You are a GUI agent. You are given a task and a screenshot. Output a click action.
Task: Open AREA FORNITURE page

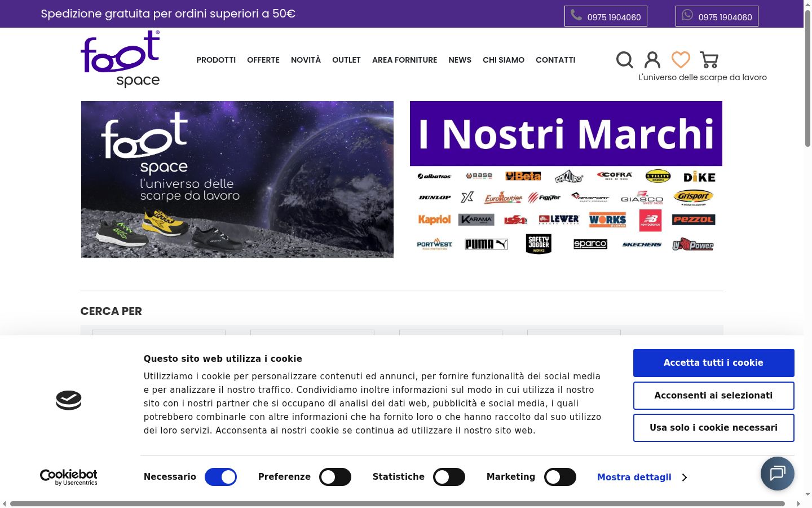[405, 60]
